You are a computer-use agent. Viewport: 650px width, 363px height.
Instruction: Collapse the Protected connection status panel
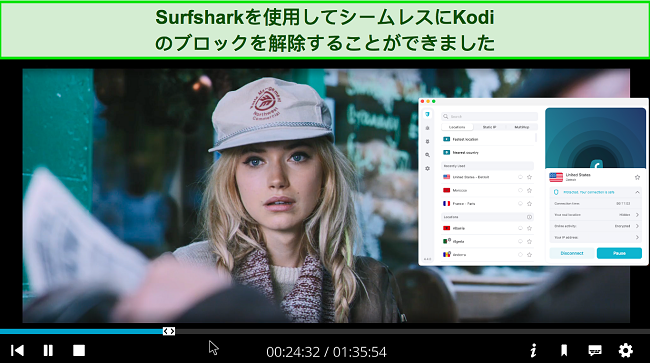pos(637,192)
